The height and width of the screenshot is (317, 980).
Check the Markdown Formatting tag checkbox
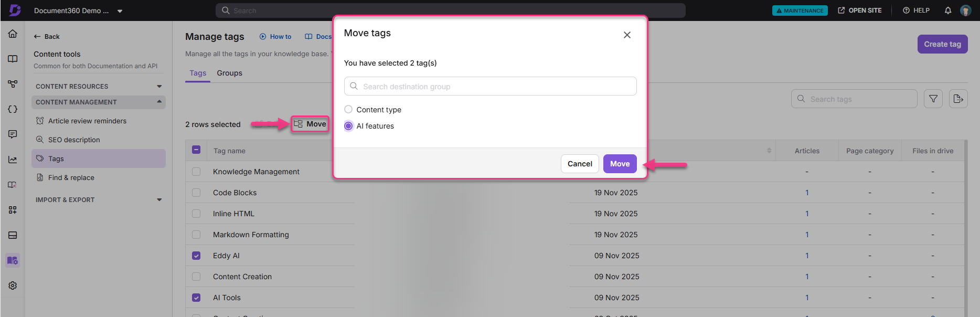(x=196, y=234)
